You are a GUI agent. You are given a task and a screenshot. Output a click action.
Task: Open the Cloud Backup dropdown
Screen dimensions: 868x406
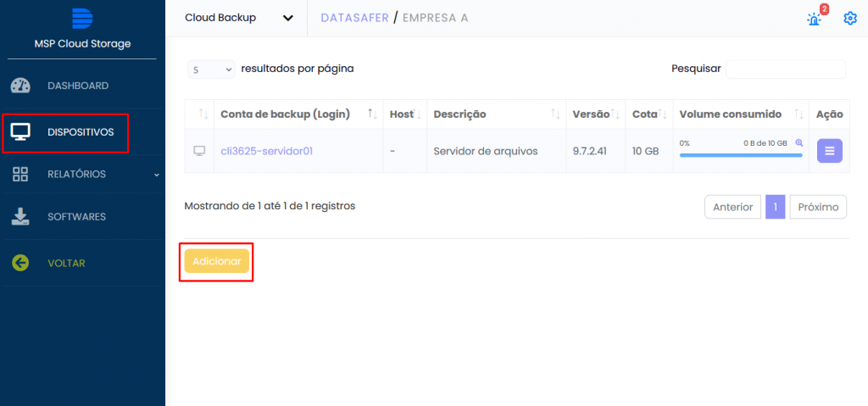pos(239,18)
